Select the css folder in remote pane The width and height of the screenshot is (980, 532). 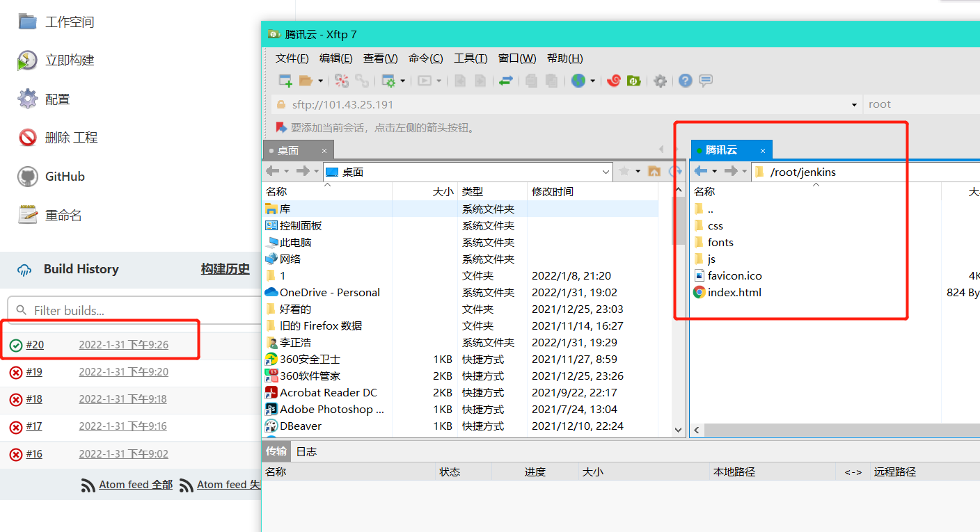(x=716, y=225)
